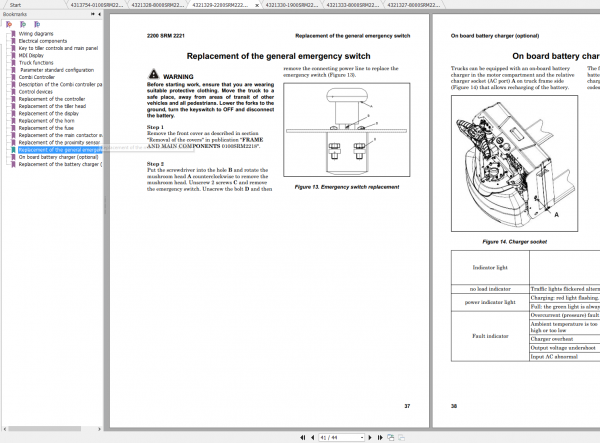Go to the Control devices bookmark

36,92
